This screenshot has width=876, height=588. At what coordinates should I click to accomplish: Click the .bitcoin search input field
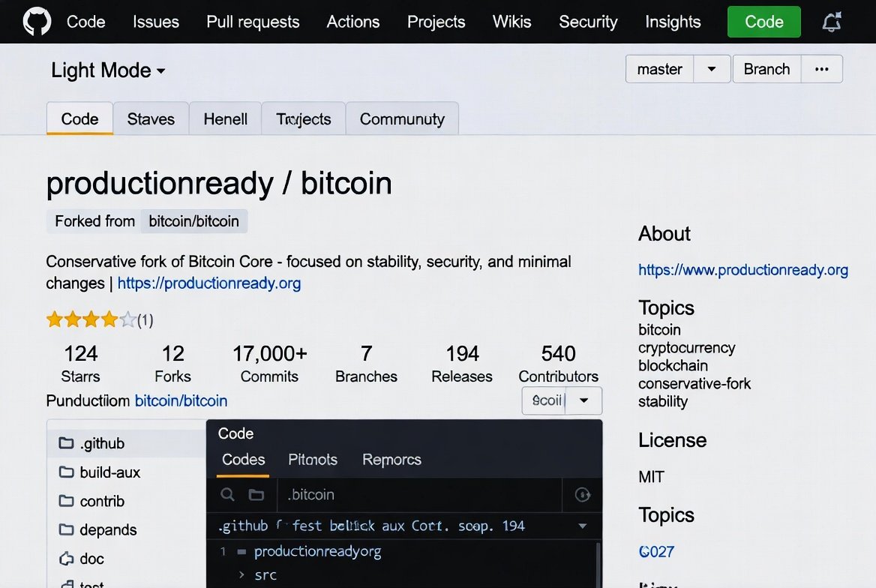pos(419,495)
